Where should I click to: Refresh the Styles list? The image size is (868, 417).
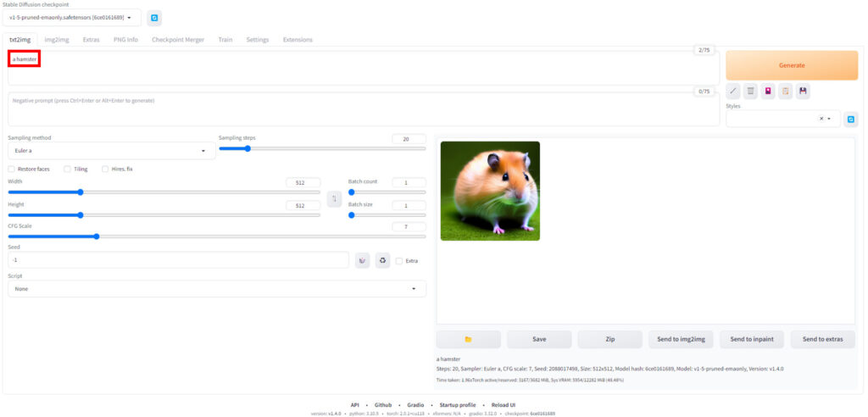click(x=850, y=120)
